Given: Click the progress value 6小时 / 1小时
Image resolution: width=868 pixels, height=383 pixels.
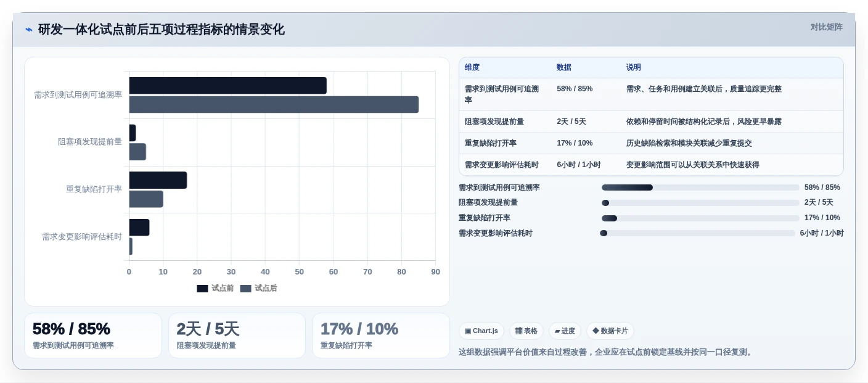Looking at the screenshot, I should [x=822, y=233].
